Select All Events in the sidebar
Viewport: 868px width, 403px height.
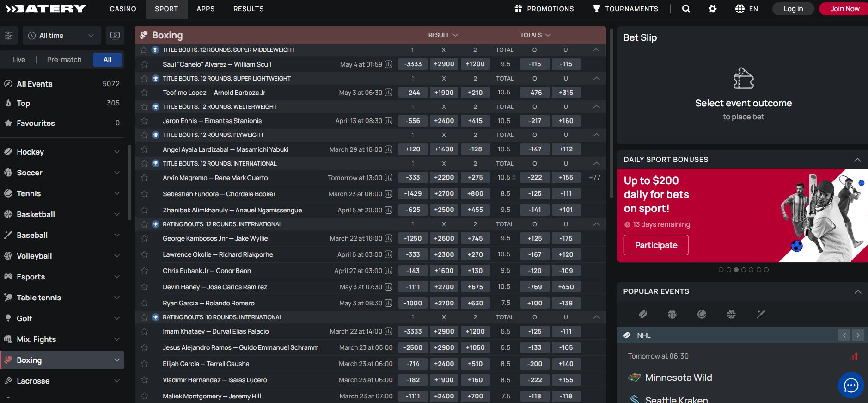pyautogui.click(x=62, y=84)
